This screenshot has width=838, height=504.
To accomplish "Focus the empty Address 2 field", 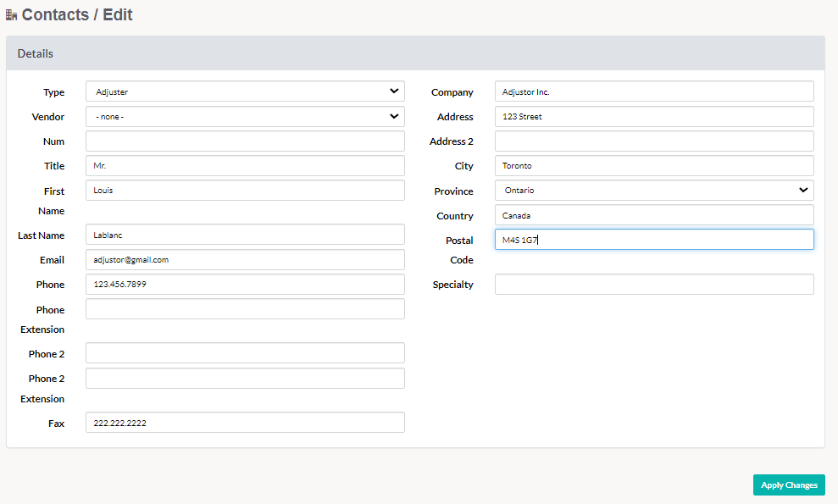I will pyautogui.click(x=654, y=141).
